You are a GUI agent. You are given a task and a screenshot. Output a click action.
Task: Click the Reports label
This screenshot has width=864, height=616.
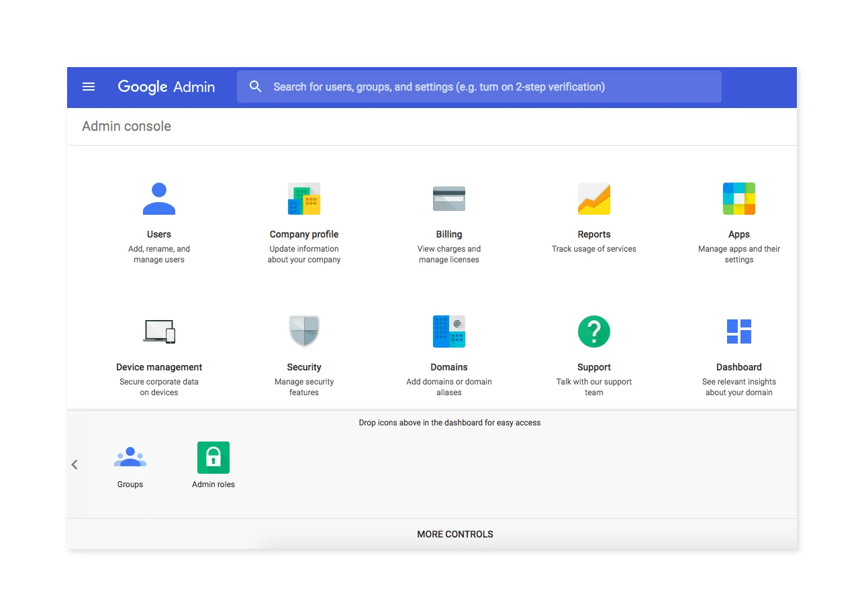click(x=594, y=234)
